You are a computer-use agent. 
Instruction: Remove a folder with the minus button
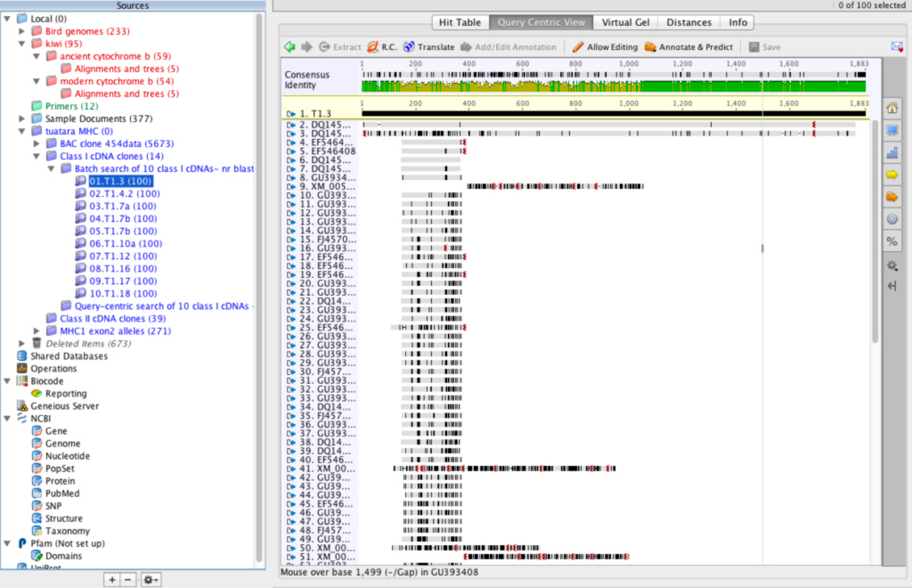tap(128, 580)
